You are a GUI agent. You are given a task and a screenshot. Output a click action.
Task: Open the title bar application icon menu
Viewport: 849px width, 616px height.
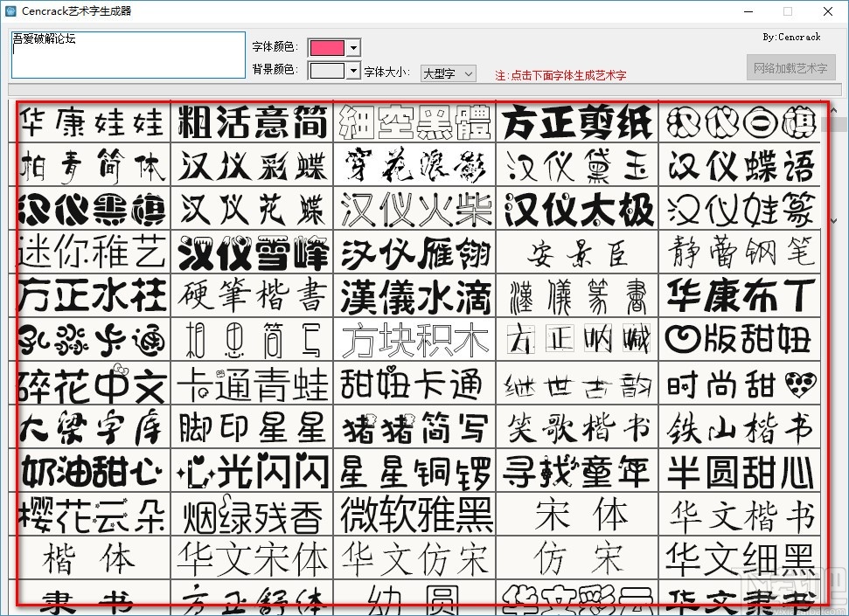pyautogui.click(x=10, y=11)
